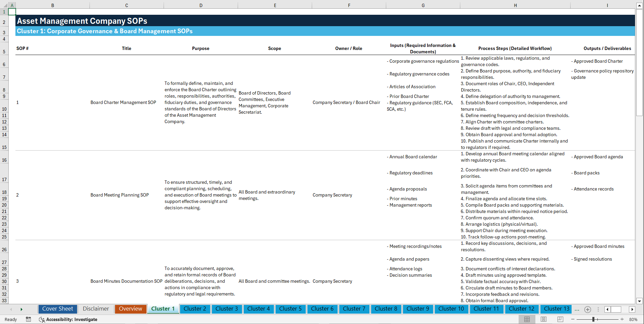Switch to Normal view icon in status bar

[527, 319]
